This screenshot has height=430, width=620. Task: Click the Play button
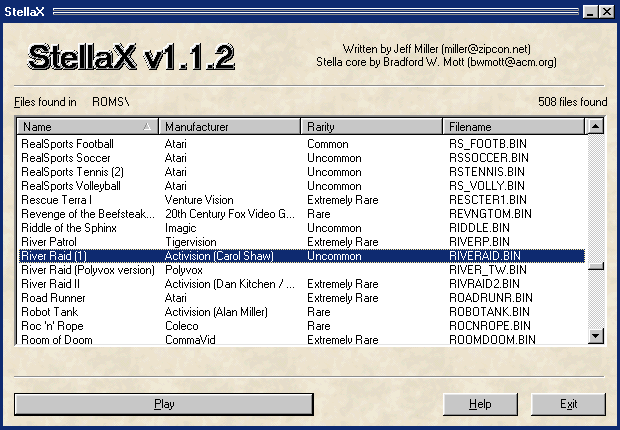(164, 404)
